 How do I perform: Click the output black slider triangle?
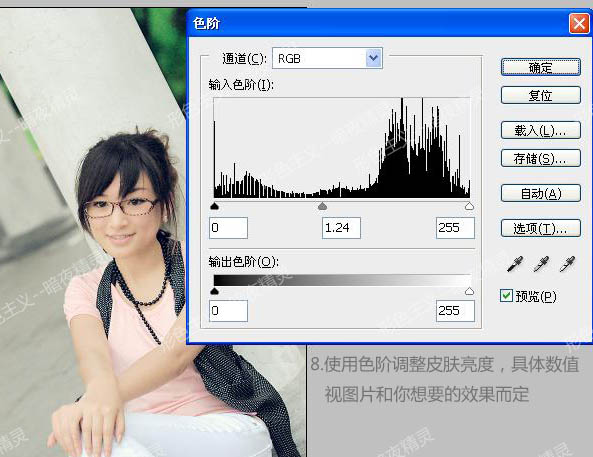(214, 291)
